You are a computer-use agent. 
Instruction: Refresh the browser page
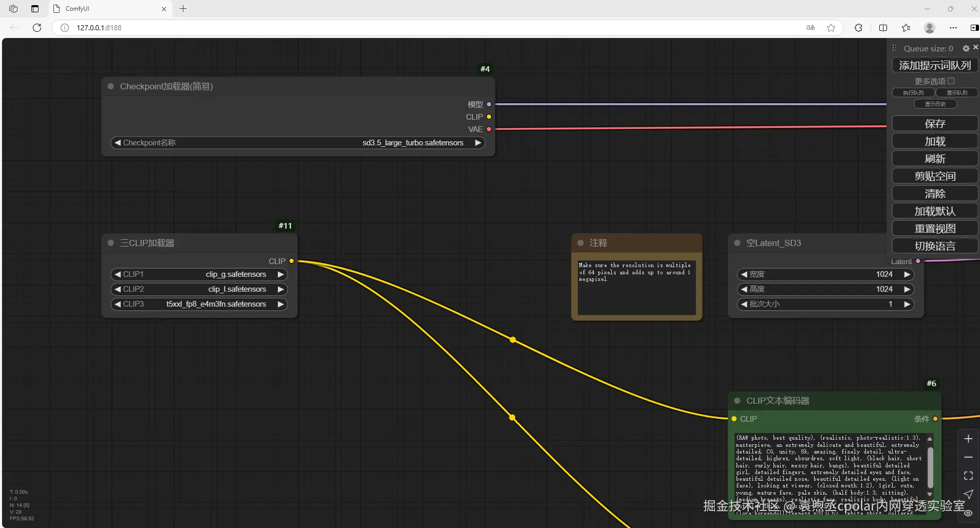pos(37,28)
